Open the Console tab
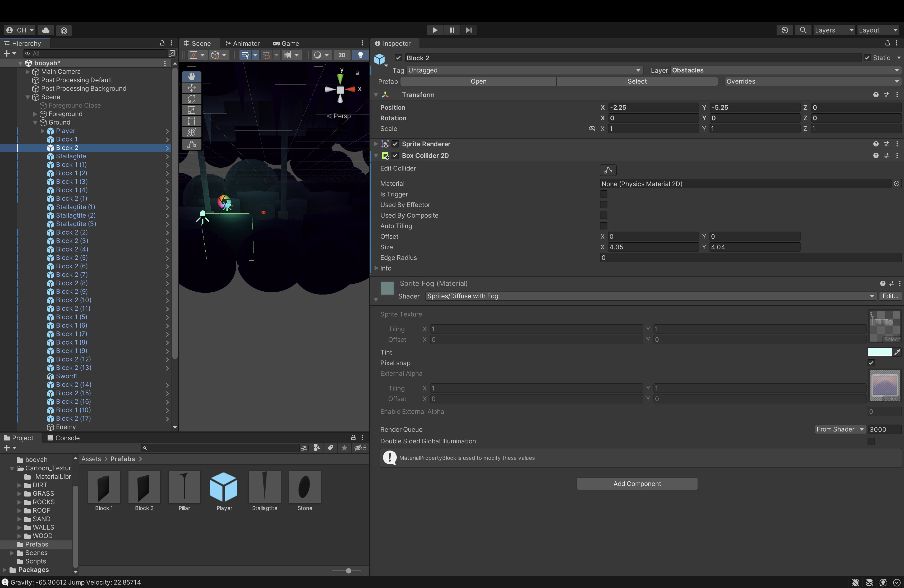The width and height of the screenshot is (904, 588). pyautogui.click(x=63, y=438)
